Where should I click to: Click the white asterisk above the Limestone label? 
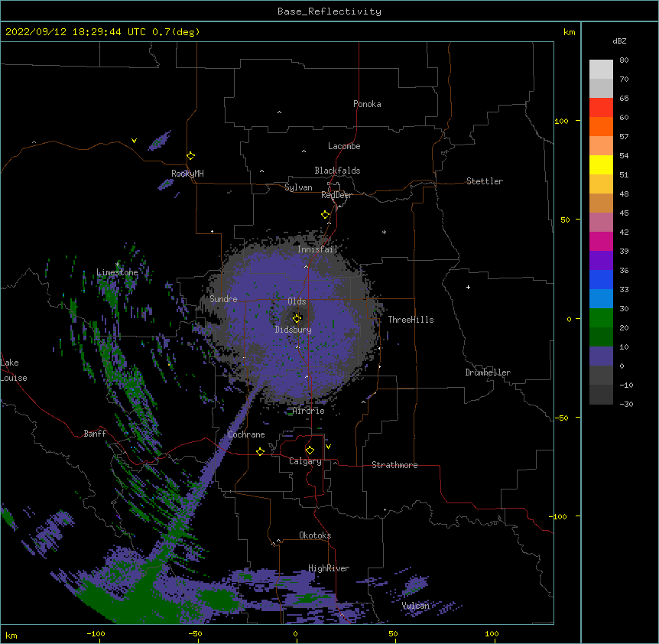pos(117,265)
